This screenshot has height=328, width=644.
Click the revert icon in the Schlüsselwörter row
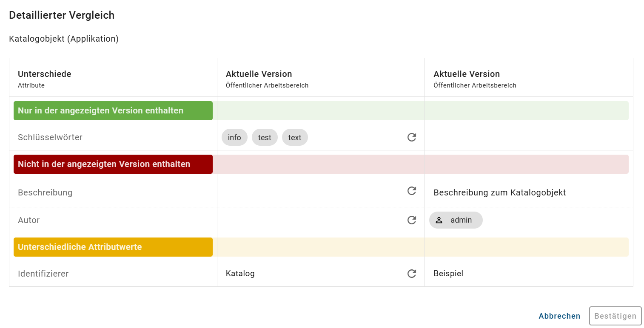(x=411, y=137)
